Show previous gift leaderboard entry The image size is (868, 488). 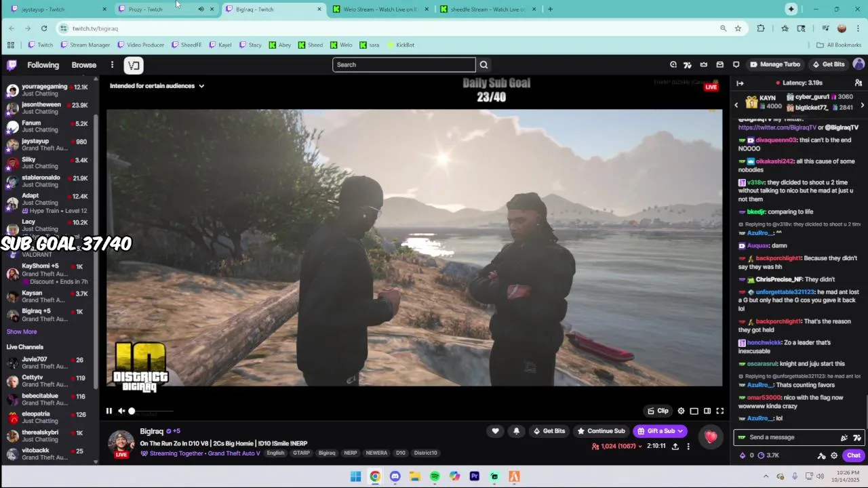736,105
